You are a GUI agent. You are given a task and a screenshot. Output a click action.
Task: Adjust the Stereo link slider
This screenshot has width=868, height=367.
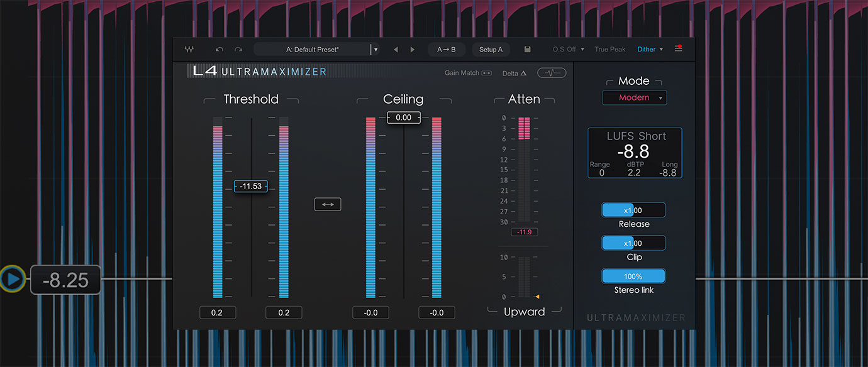[x=633, y=275]
